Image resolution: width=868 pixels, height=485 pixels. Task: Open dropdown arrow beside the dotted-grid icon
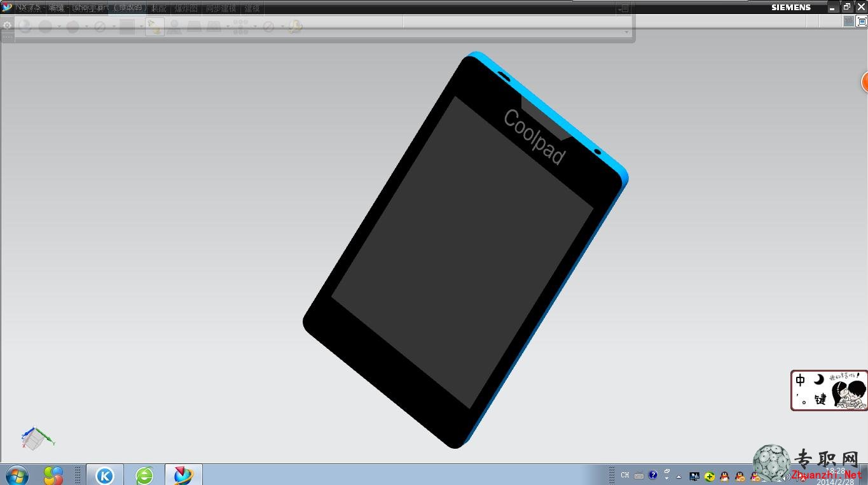[254, 27]
